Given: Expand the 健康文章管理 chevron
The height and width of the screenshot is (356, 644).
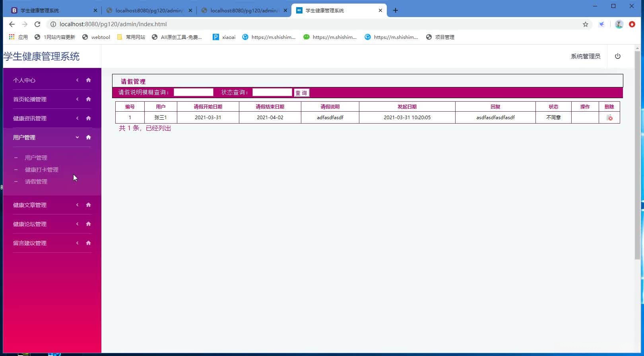Looking at the screenshot, I should click(x=78, y=205).
